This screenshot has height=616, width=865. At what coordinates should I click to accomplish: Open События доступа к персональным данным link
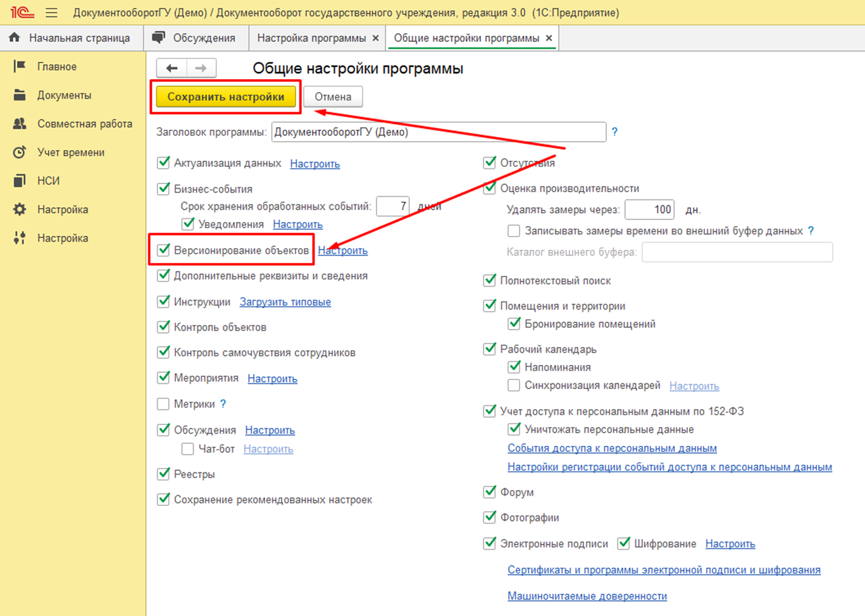[x=613, y=448]
